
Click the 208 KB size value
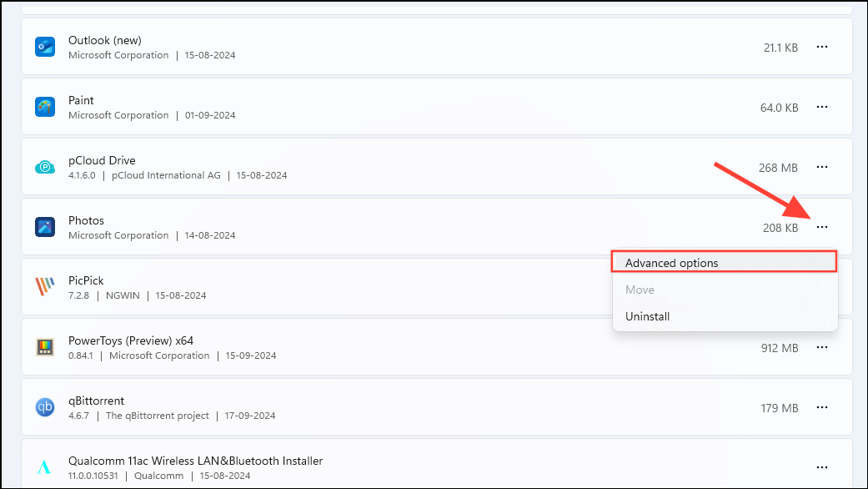780,228
